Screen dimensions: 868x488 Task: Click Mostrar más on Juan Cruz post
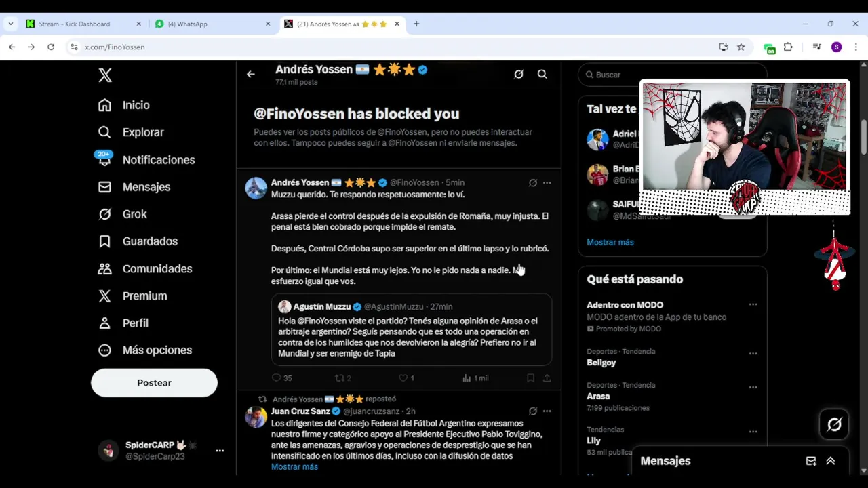[x=294, y=467]
